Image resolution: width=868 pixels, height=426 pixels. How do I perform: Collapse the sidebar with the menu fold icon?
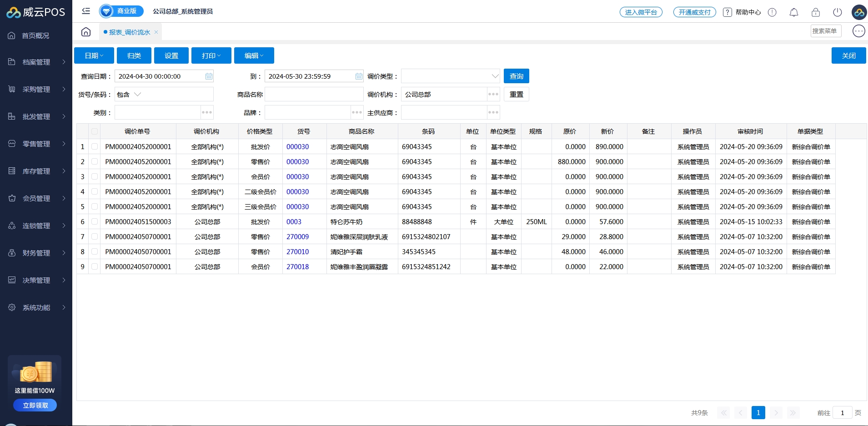click(x=86, y=11)
